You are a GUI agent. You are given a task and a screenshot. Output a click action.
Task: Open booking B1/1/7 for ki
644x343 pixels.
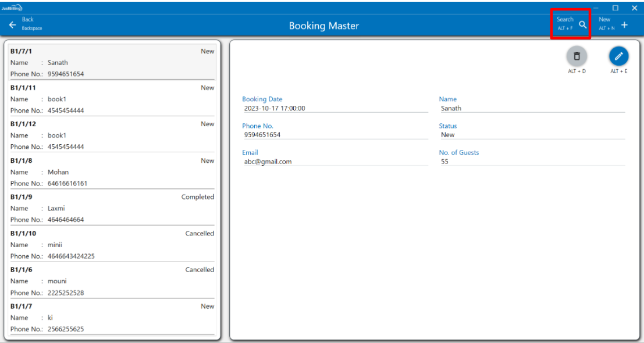112,317
